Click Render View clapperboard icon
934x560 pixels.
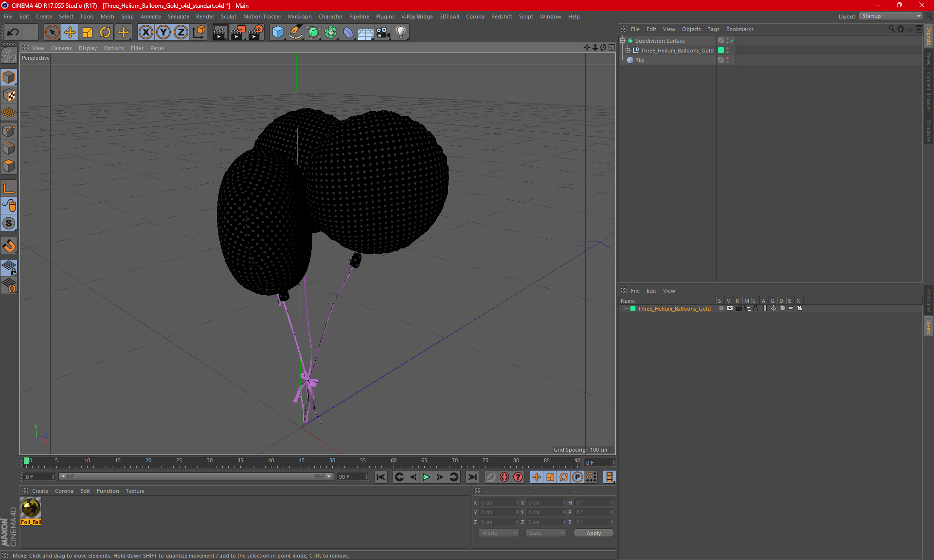pyautogui.click(x=220, y=33)
